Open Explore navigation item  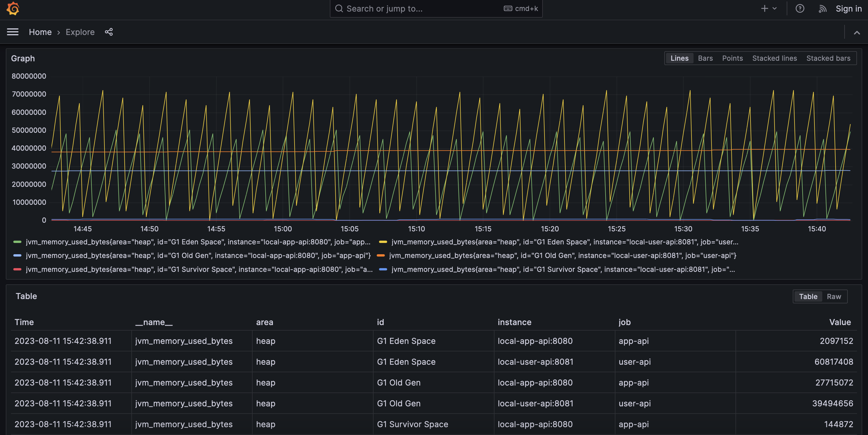coord(80,32)
